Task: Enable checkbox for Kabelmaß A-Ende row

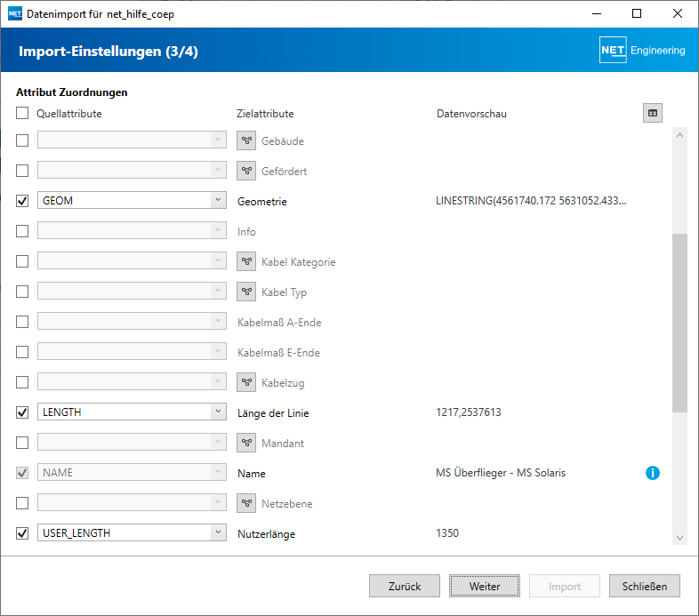Action: pyautogui.click(x=22, y=322)
